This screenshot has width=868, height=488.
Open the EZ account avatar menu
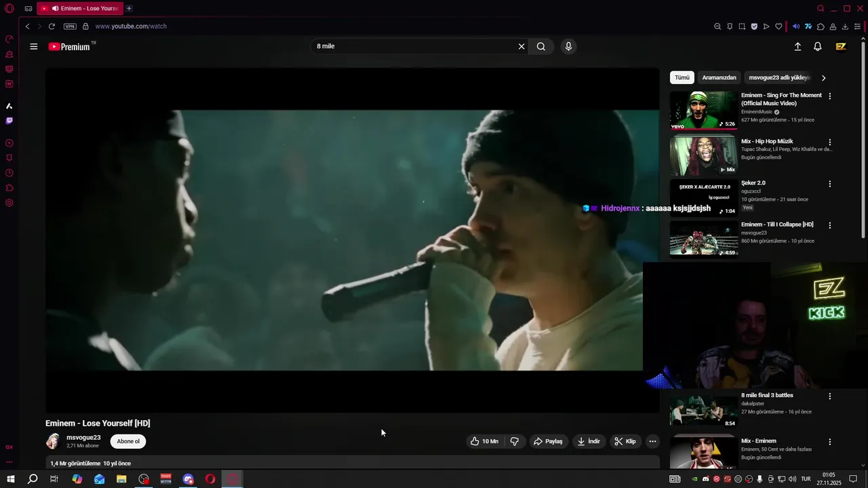tap(841, 47)
